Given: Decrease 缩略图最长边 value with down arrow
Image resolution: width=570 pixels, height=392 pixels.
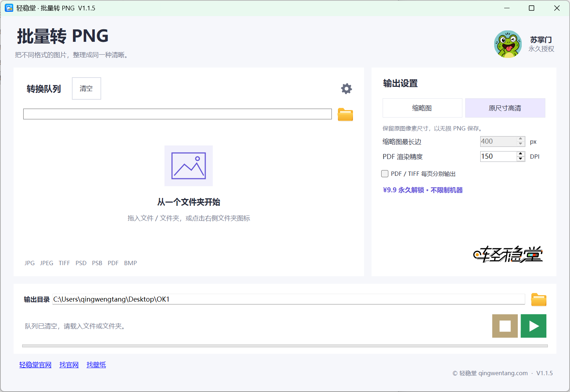Looking at the screenshot, I should [x=521, y=144].
